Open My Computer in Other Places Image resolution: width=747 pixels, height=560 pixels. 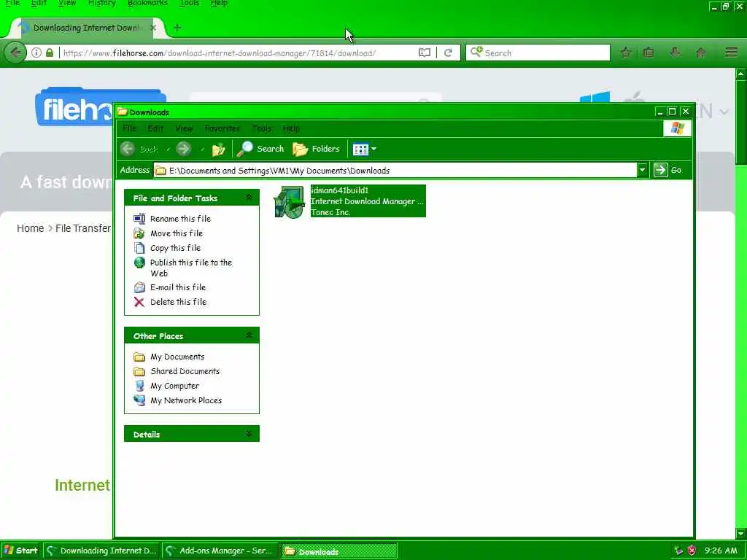(x=175, y=386)
